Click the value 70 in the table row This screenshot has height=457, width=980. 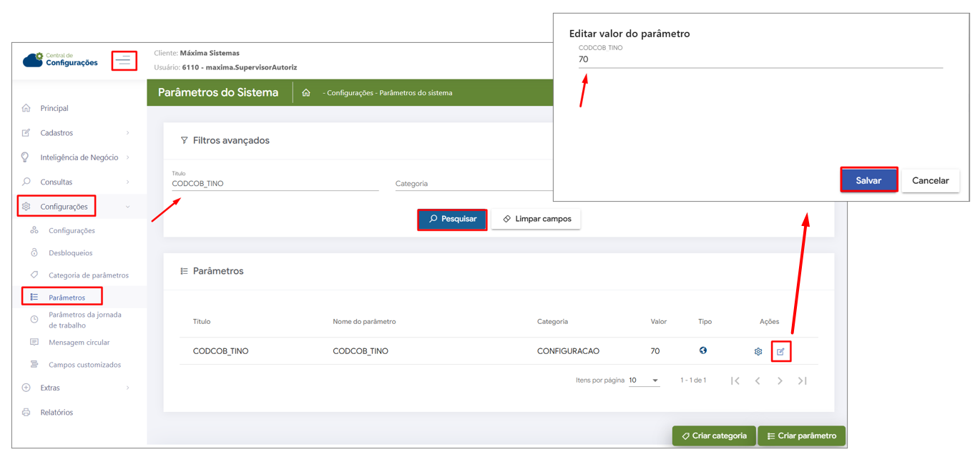[x=655, y=351]
